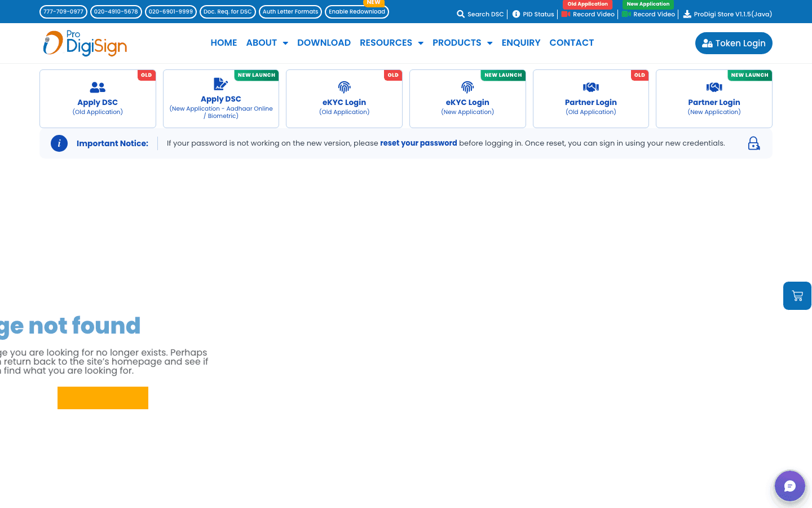Open the RESOURCES menu label
Screen dimensions: 812x508
click(x=386, y=43)
